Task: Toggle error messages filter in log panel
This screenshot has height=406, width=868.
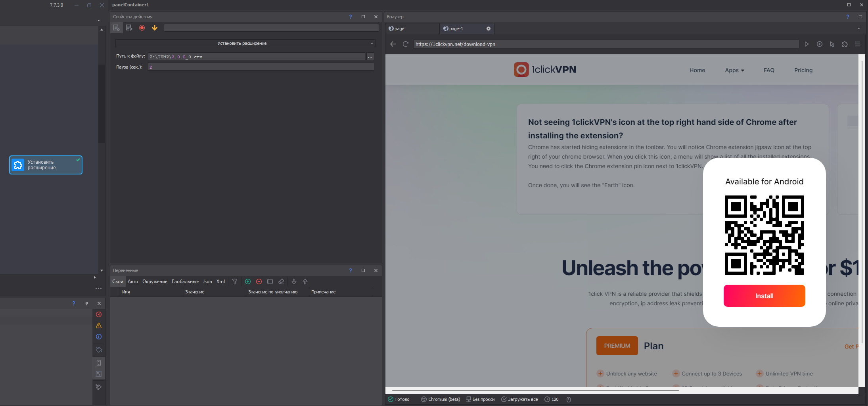Action: coord(99,314)
